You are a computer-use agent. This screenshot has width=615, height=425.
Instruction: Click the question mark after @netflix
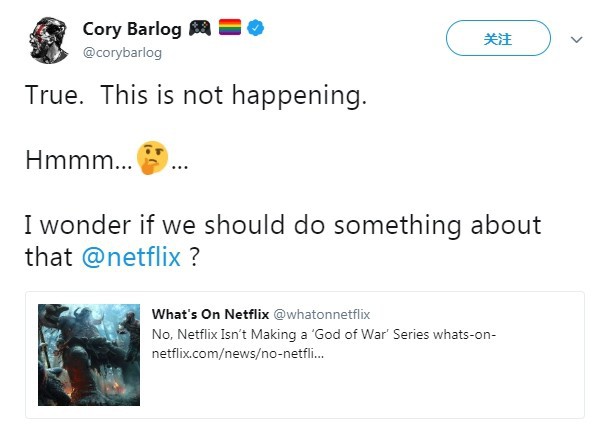click(195, 257)
